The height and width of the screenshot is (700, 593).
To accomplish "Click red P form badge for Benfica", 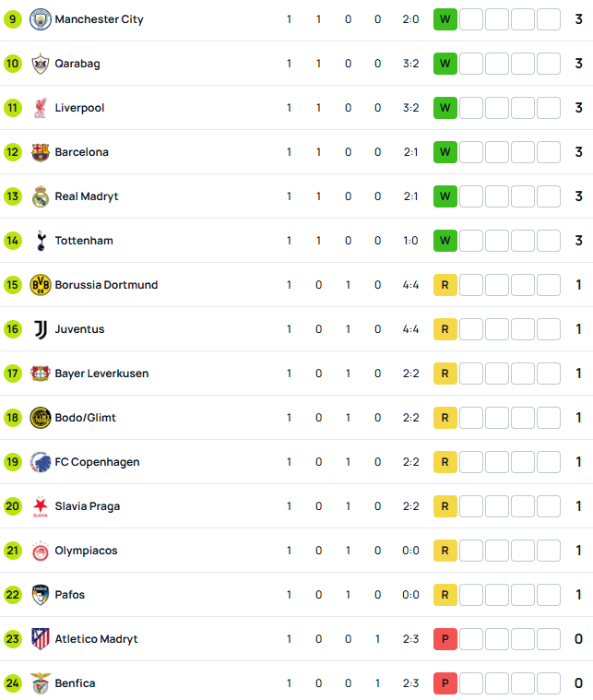I will (x=445, y=683).
